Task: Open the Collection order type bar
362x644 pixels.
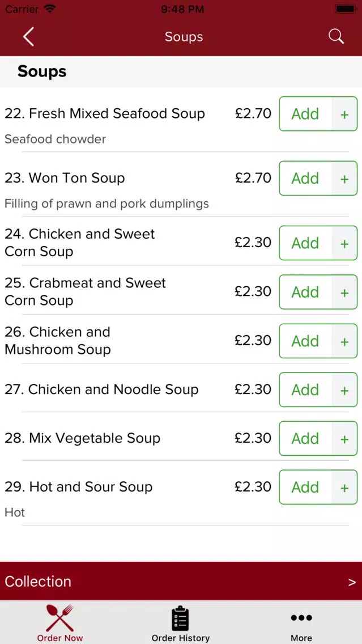Action: [x=181, y=581]
